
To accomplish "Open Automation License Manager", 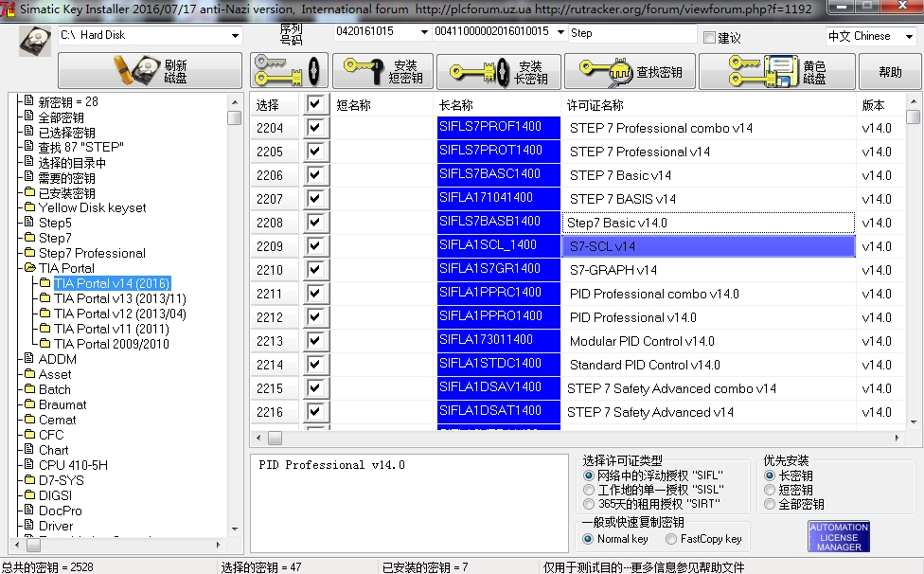I will tap(839, 536).
